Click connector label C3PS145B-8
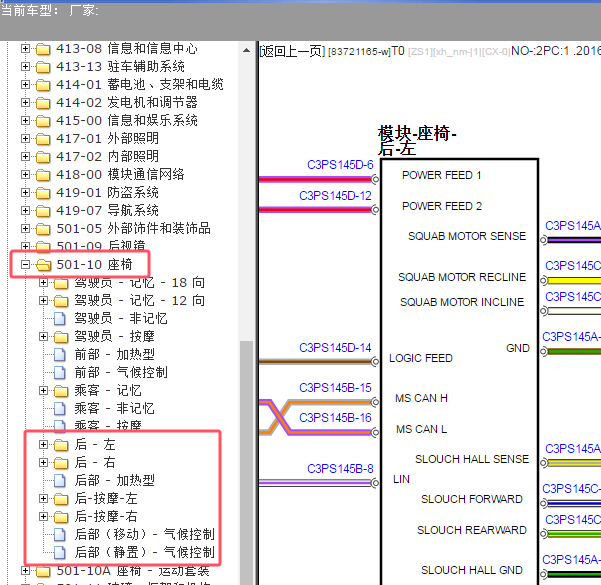This screenshot has width=601, height=585. pos(340,468)
